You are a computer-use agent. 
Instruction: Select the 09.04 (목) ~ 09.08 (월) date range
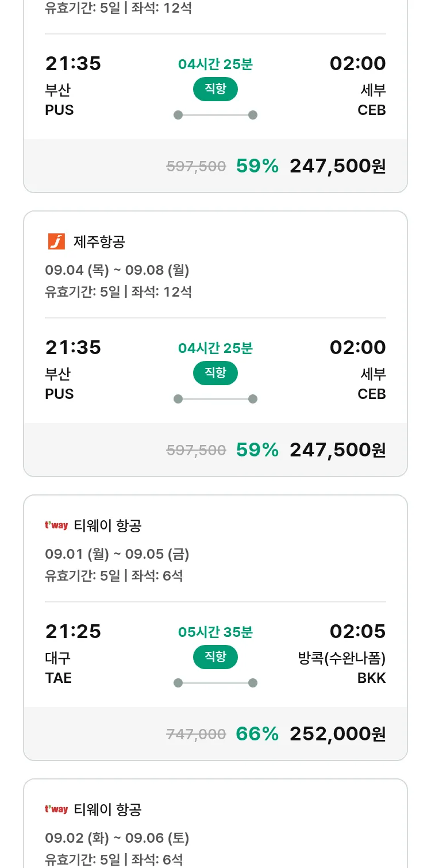click(x=117, y=270)
